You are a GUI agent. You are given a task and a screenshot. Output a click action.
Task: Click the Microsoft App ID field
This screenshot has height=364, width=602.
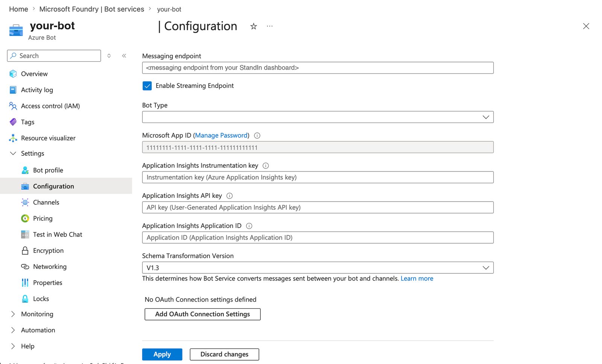coord(318,147)
